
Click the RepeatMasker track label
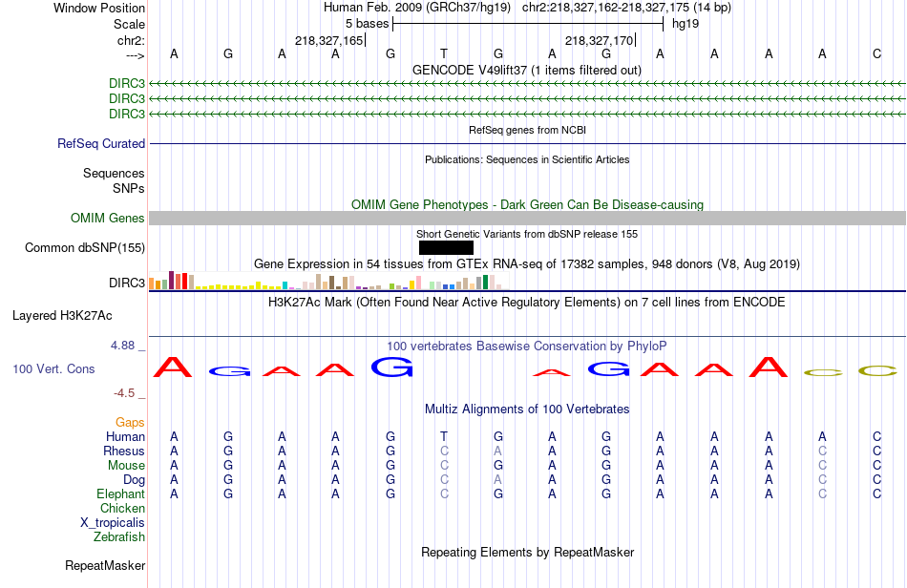[x=105, y=565]
